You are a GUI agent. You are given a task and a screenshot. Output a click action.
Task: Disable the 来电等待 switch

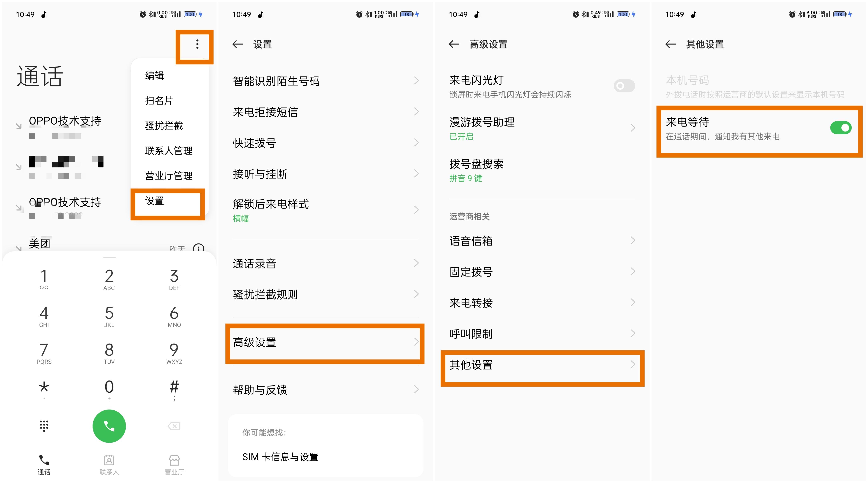(841, 127)
